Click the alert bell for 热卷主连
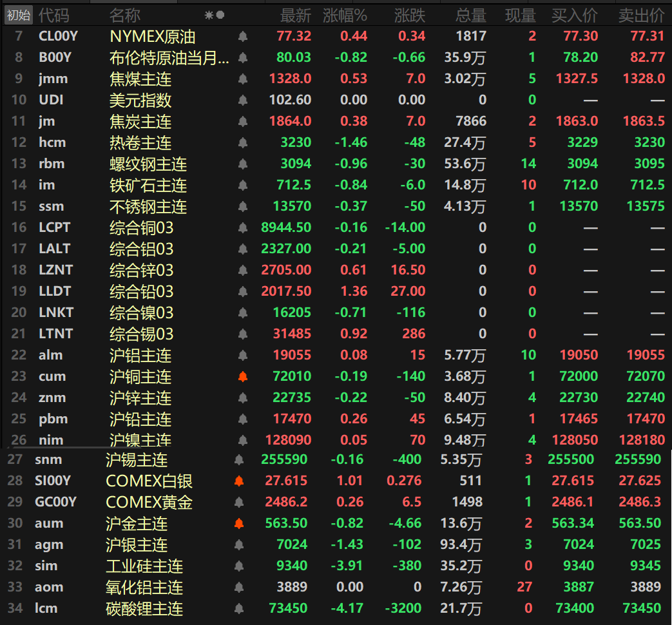The image size is (672, 625). pyautogui.click(x=242, y=142)
